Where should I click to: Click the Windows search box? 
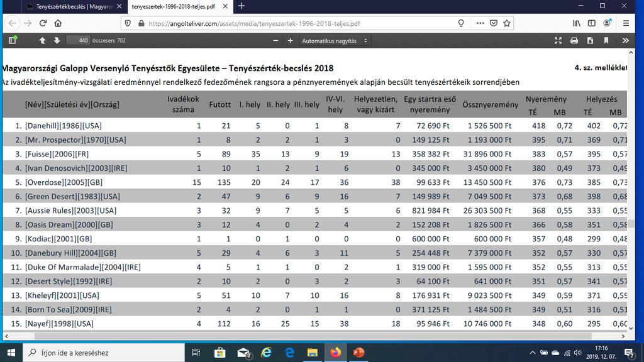click(104, 353)
